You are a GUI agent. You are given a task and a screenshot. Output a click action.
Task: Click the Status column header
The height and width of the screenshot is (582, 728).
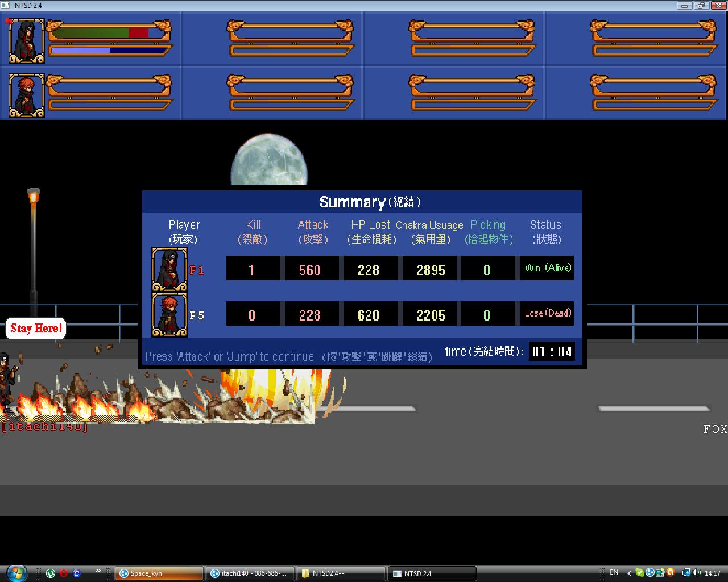tap(546, 231)
